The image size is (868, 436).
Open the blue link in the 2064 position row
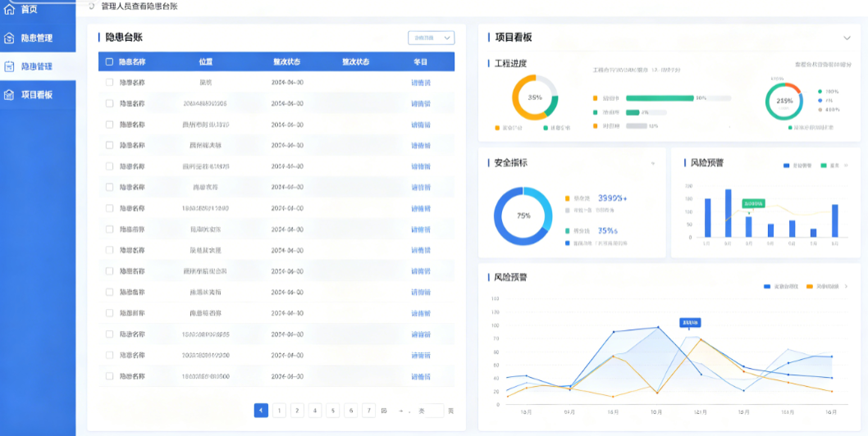point(421,103)
